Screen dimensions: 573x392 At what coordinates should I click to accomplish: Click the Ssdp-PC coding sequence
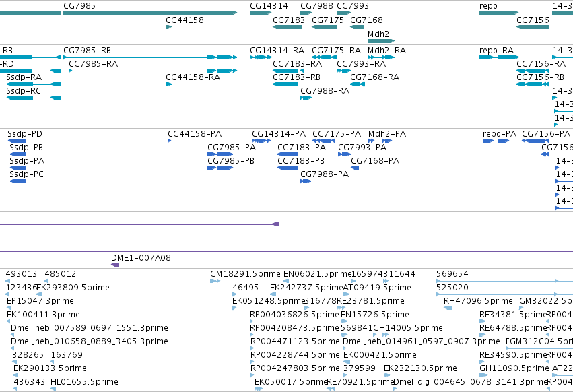point(18,181)
